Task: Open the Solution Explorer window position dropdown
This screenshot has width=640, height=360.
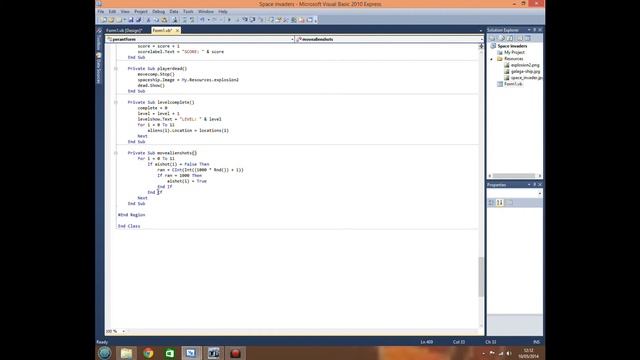Action: [529, 30]
